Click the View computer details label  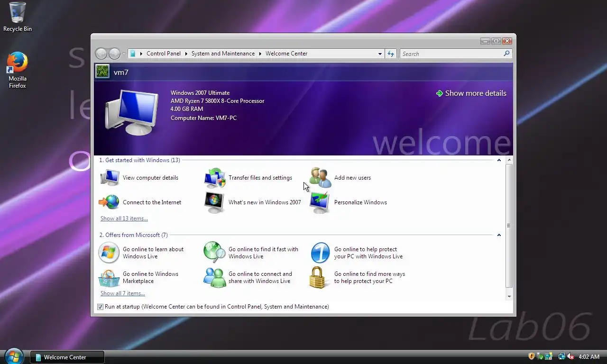pyautogui.click(x=150, y=178)
